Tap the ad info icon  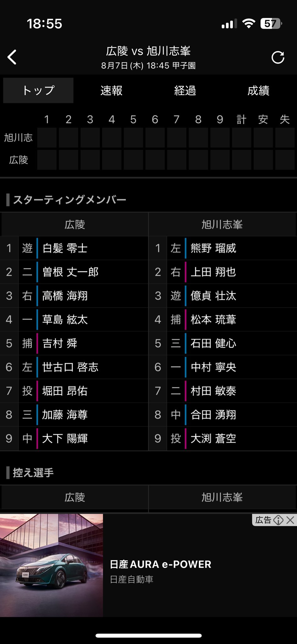tap(278, 520)
